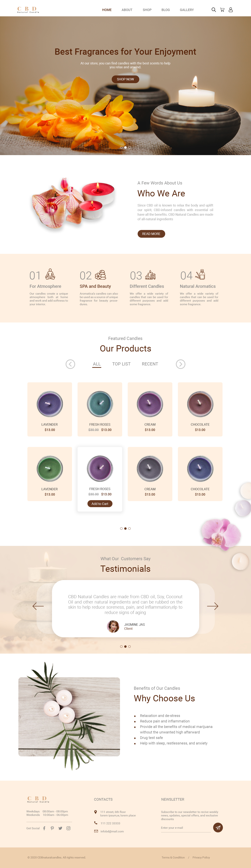Screen dimensions: 251x868
Task: Click Add to Cart for Fresh Roses
Action: [x=100, y=504]
